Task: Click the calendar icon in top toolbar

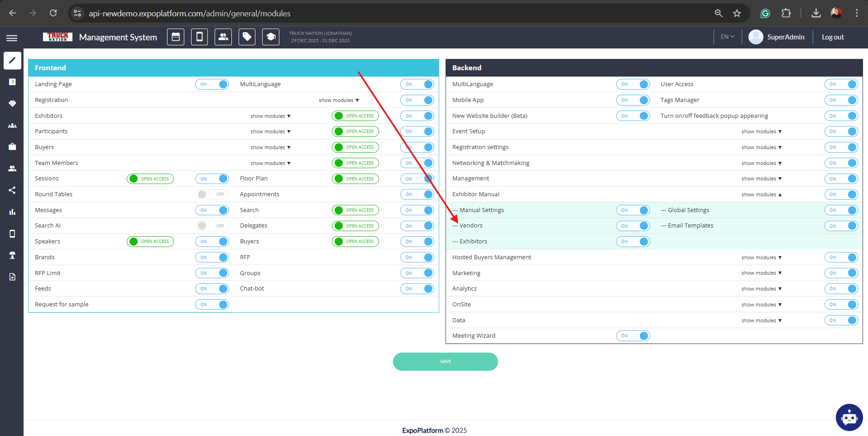Action: (176, 37)
